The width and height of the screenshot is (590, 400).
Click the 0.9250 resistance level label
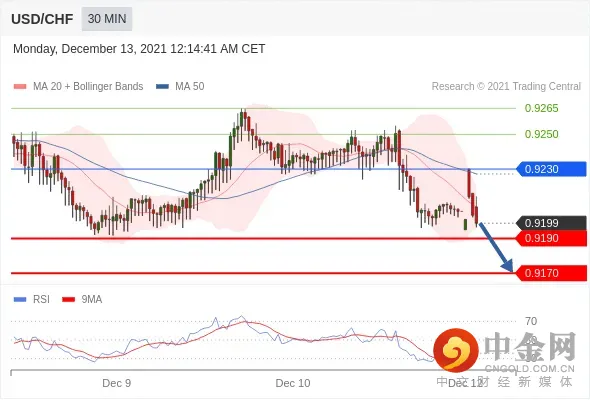(541, 134)
